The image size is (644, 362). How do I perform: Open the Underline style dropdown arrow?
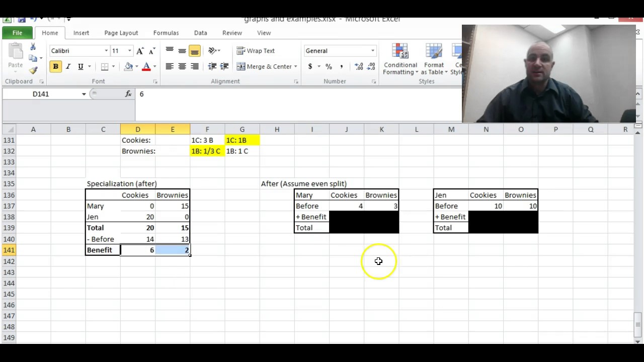tap(90, 66)
